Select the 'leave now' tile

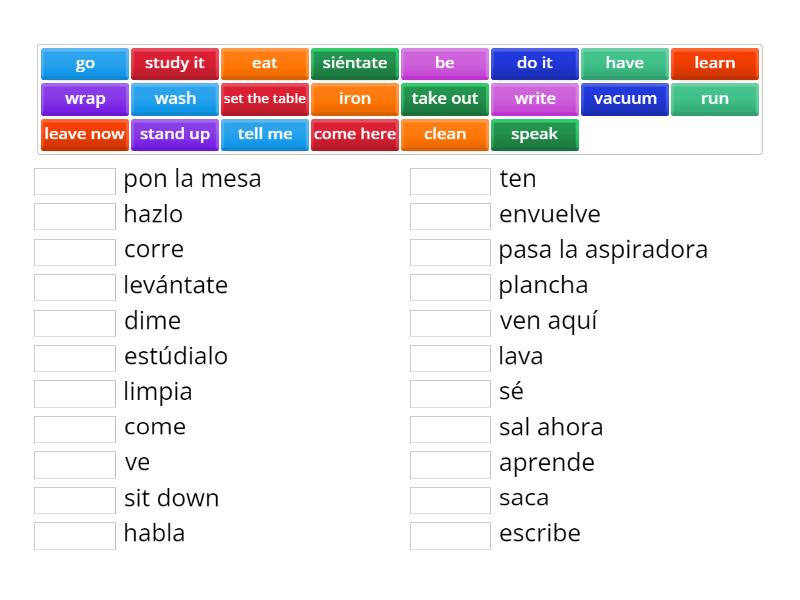pos(85,134)
